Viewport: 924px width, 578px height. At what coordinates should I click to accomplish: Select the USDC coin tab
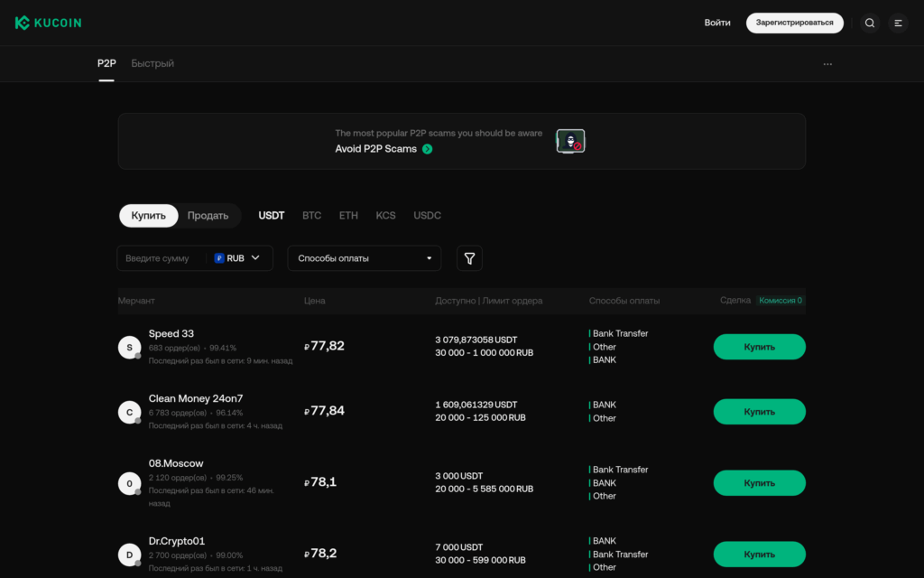coord(427,216)
